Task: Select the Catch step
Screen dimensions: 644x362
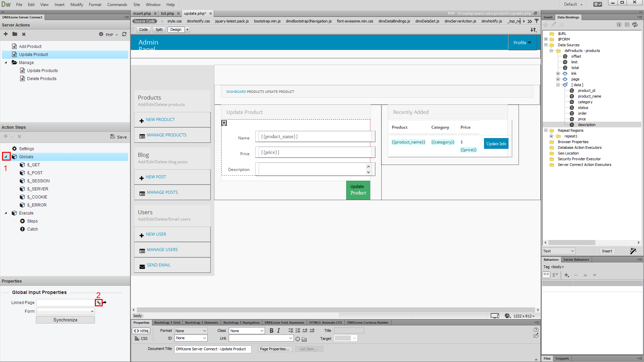Action: tap(33, 229)
